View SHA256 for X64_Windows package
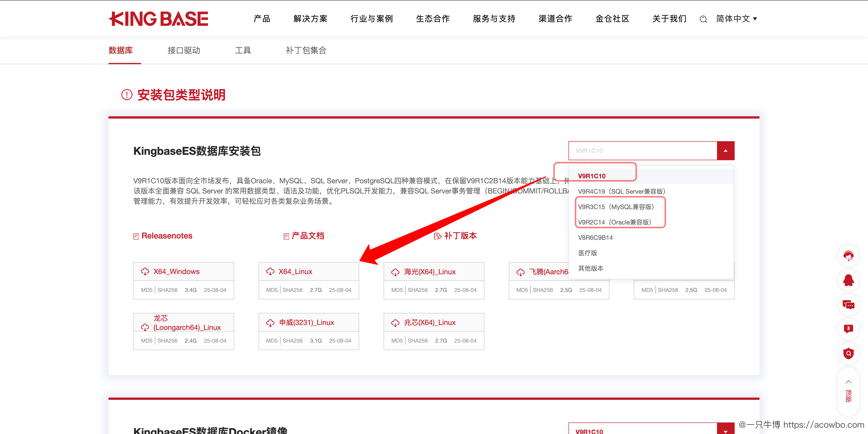This screenshot has height=434, width=868. click(167, 290)
